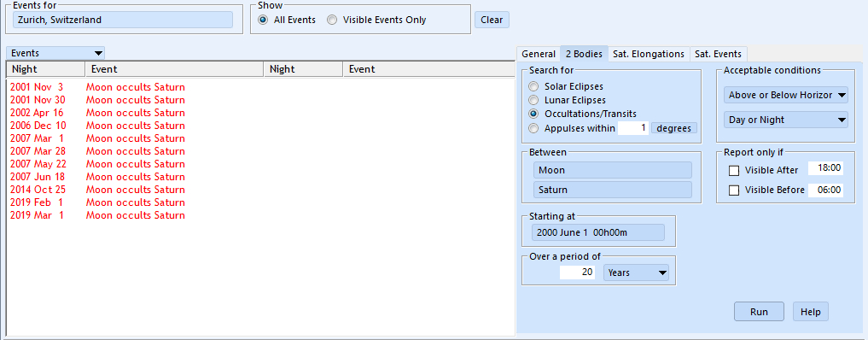Click the Help button
Viewport: 868px width, 340px height.
click(811, 312)
